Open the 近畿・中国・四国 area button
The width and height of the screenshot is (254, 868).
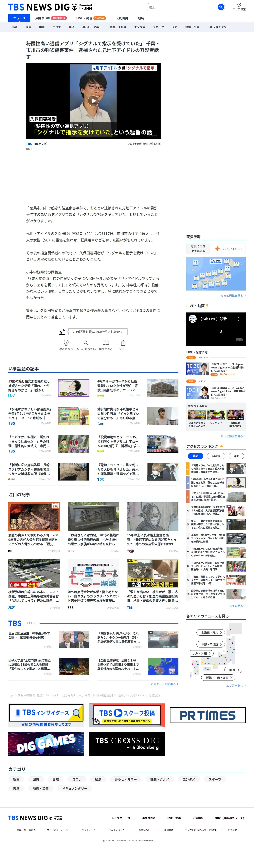pyautogui.click(x=219, y=678)
